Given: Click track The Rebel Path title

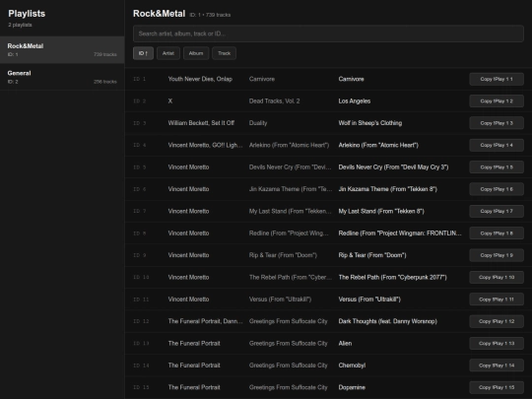Looking at the screenshot, I should click(392, 277).
